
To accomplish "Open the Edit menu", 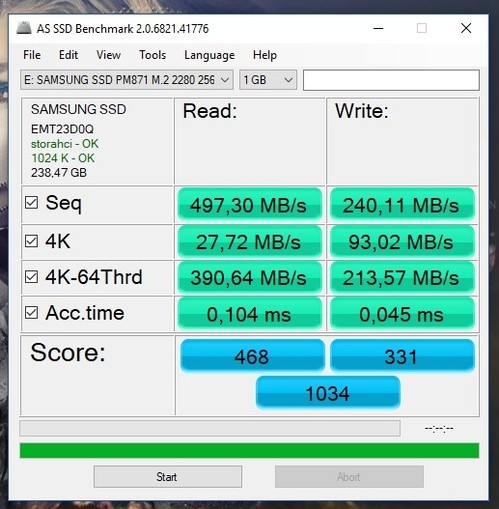I will (x=68, y=55).
